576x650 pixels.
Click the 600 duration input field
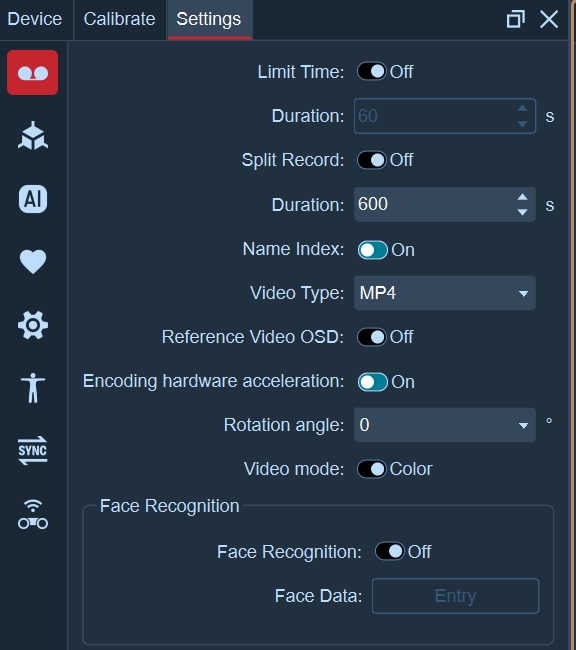pyautogui.click(x=435, y=204)
